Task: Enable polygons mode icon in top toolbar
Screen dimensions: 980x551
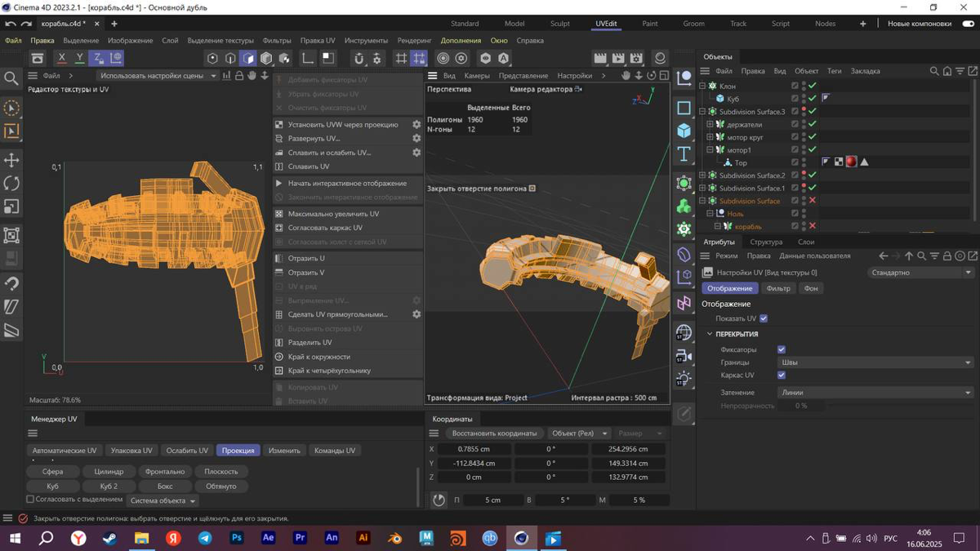Action: click(x=248, y=58)
